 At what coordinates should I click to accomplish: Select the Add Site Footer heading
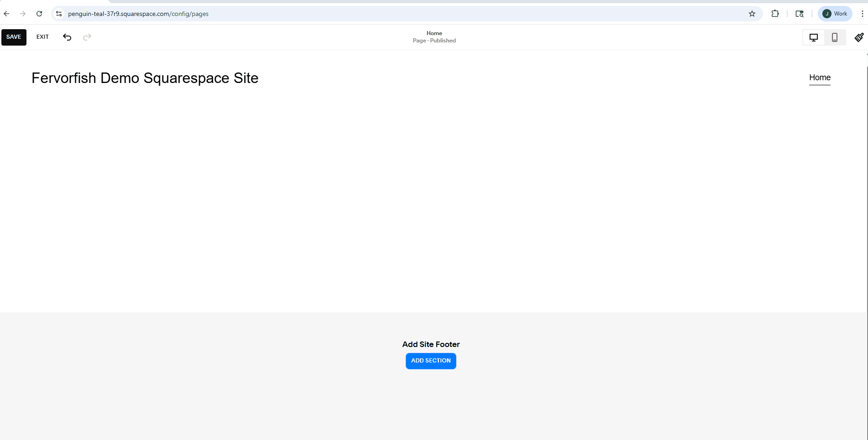coord(431,344)
